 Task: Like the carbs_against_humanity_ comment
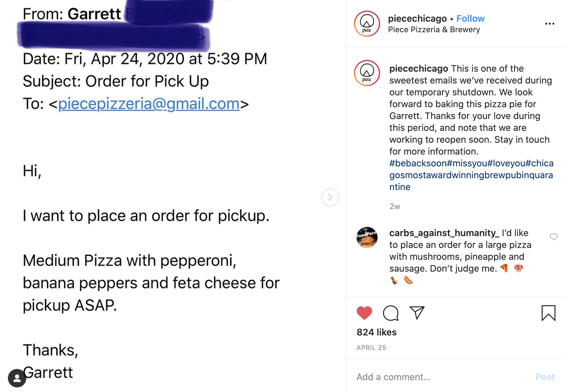pos(554,236)
